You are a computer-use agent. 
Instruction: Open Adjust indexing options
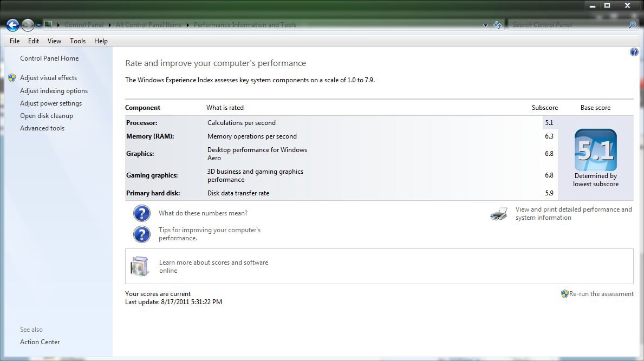pos(54,91)
